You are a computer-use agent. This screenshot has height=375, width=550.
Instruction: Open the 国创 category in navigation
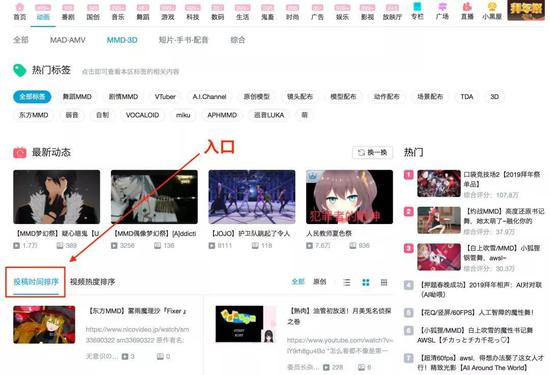click(93, 12)
